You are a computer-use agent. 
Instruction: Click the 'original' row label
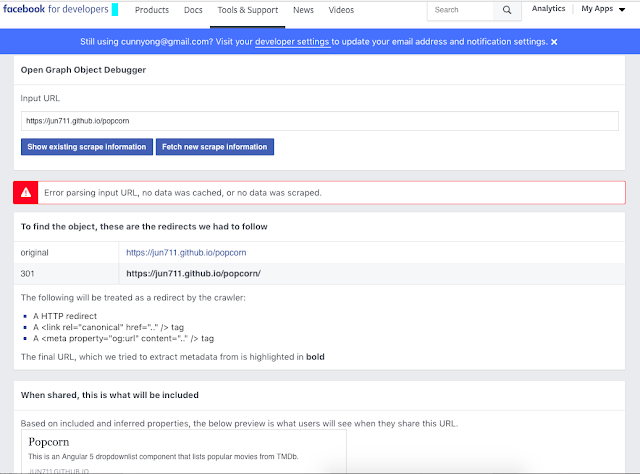pos(35,253)
